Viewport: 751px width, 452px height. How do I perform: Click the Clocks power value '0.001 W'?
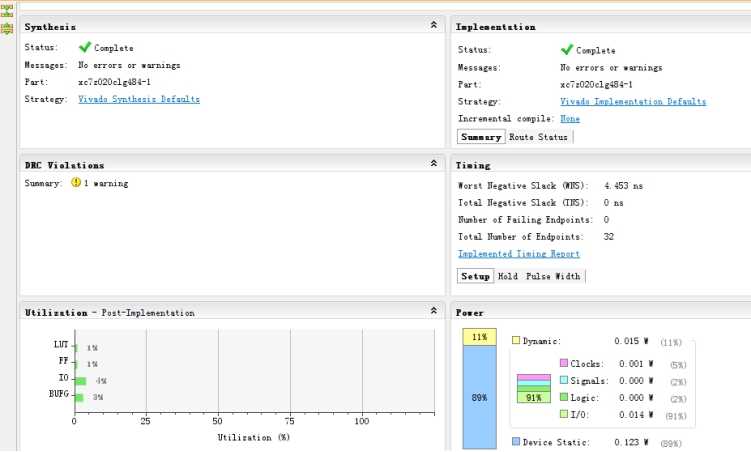pos(636,363)
